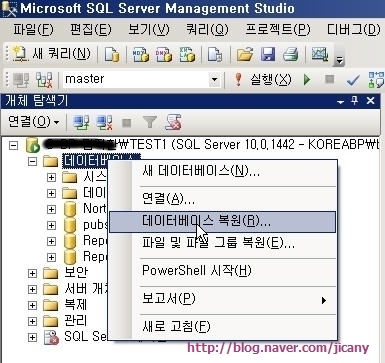
Task: Open the Project (프로젝트) menu
Action: pos(278,29)
